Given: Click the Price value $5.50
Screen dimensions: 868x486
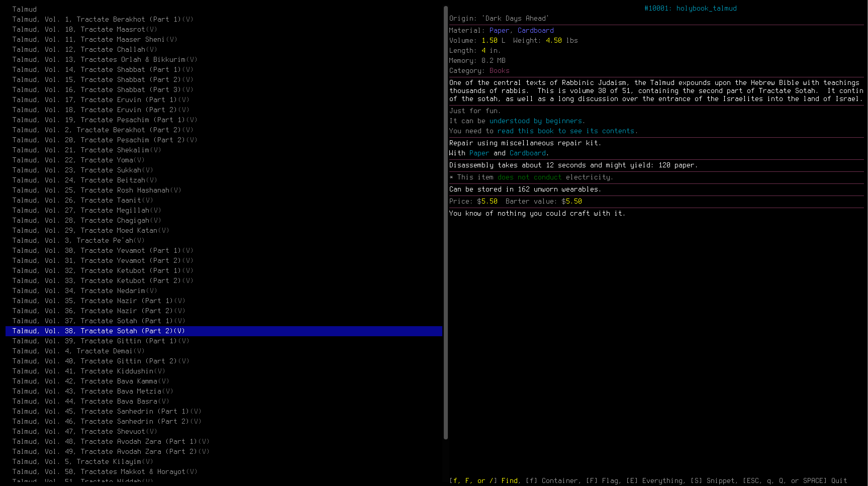Looking at the screenshot, I should click(488, 201).
